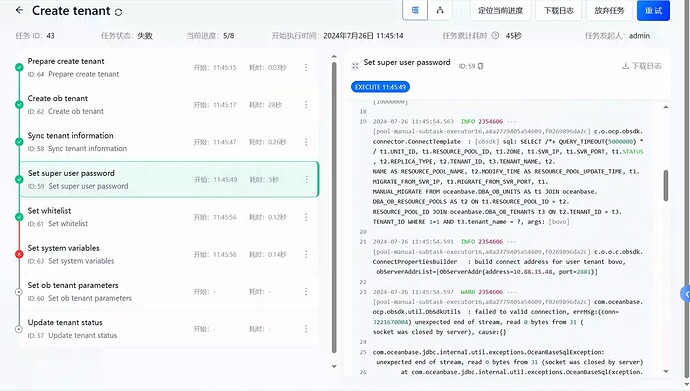The width and height of the screenshot is (690, 391).
Task: Open more options for Set super user password
Action: click(x=307, y=179)
